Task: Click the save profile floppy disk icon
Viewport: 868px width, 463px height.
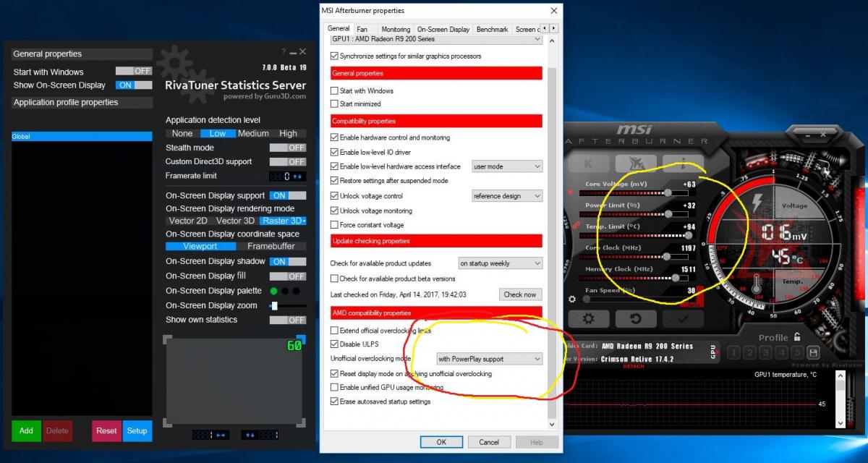Action: coord(813,353)
